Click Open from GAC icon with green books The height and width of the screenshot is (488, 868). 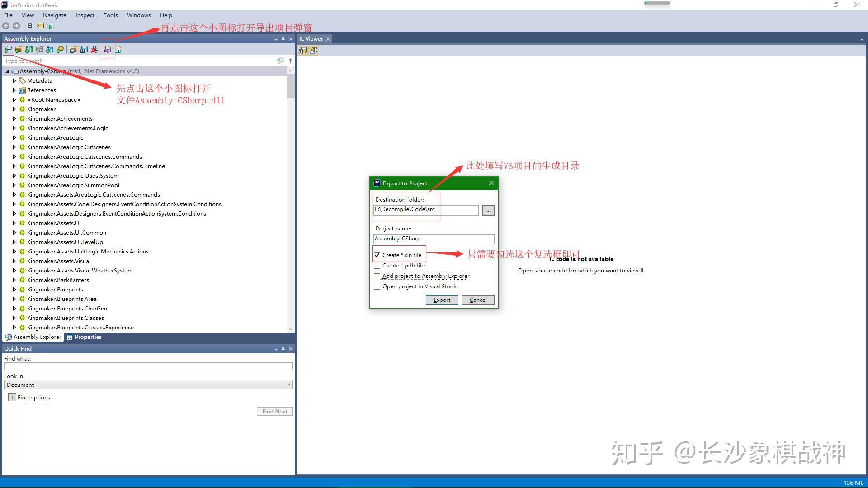(x=29, y=50)
